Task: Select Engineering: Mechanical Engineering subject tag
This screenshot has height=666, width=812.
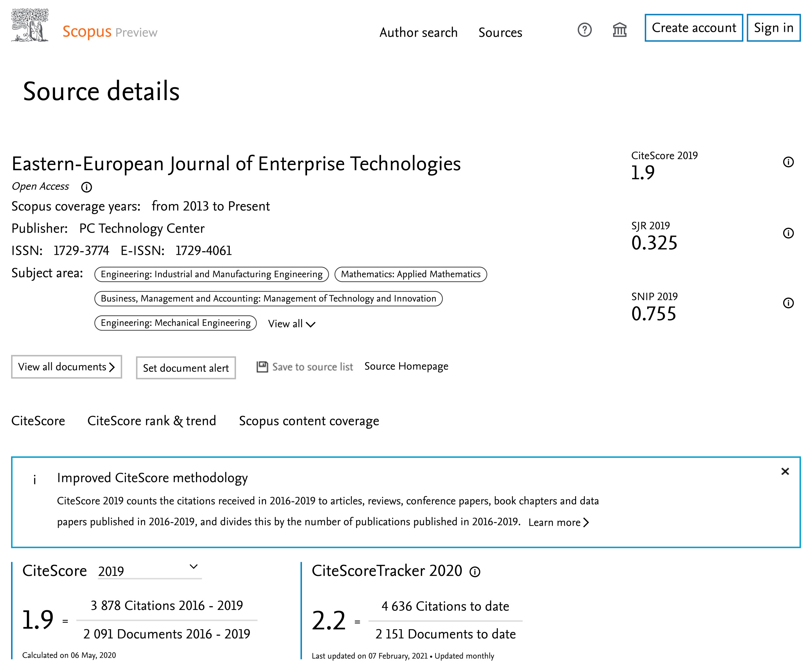Action: click(x=176, y=323)
